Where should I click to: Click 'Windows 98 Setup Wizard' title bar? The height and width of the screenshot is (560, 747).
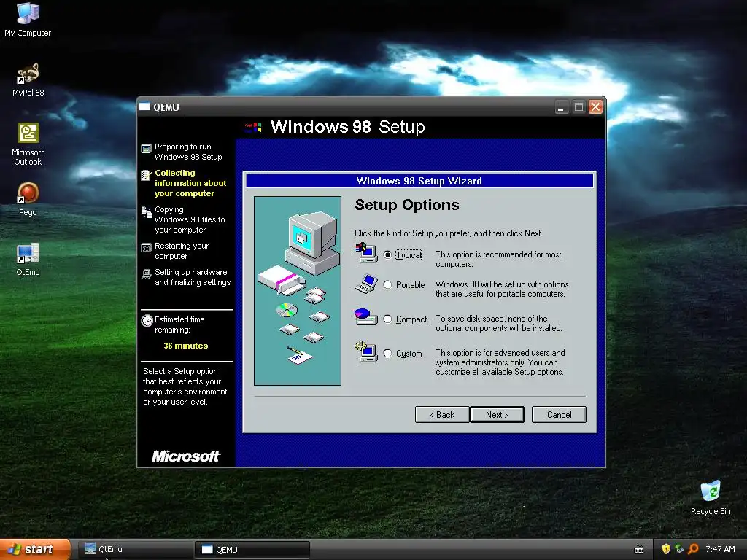(x=419, y=181)
